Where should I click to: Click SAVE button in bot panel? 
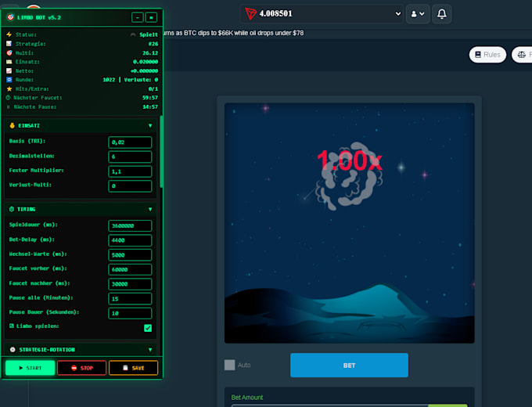(133, 368)
